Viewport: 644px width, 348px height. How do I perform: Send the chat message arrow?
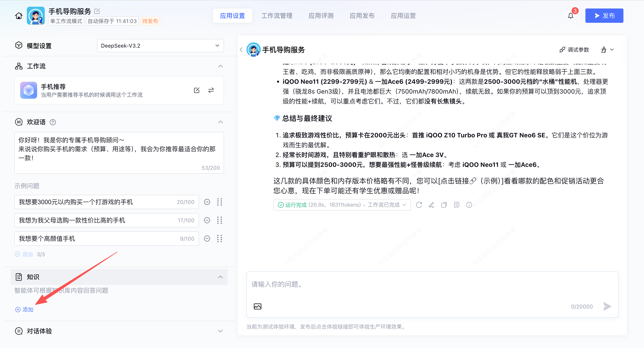(x=607, y=306)
